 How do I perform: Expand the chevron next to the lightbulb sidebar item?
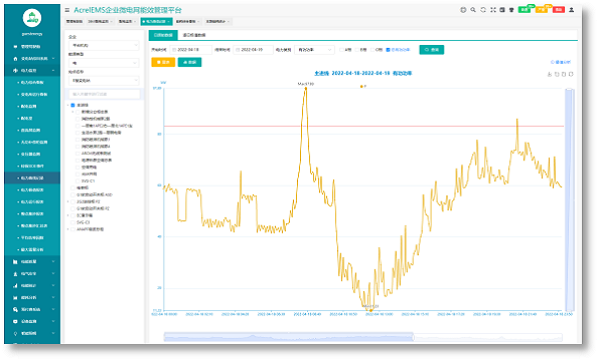(x=53, y=334)
